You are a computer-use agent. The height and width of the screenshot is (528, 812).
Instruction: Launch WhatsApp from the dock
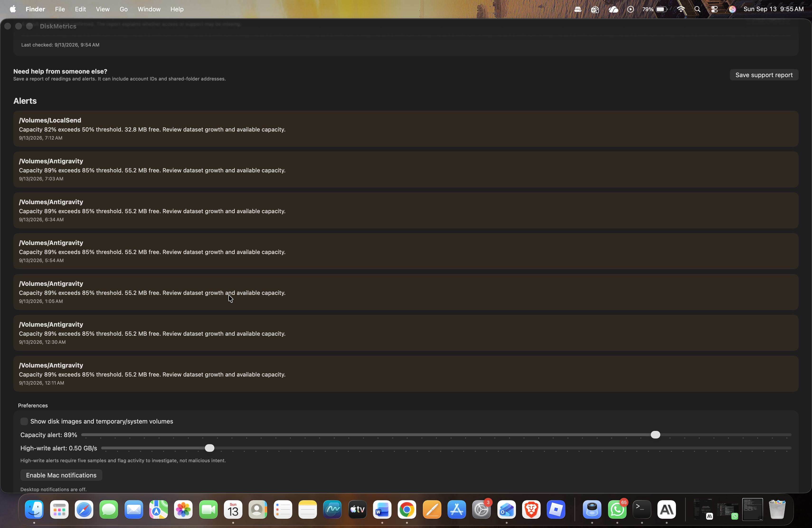point(617,509)
